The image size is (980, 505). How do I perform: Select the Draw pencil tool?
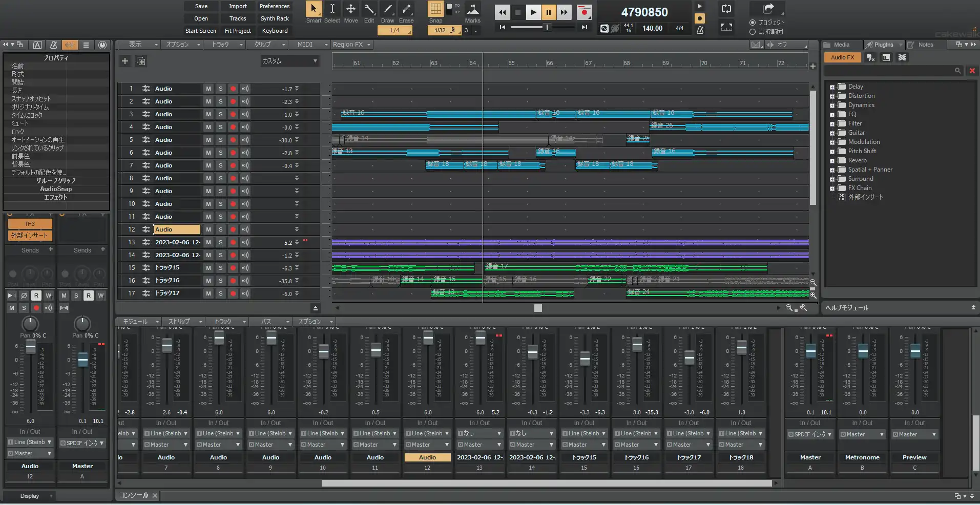(388, 9)
